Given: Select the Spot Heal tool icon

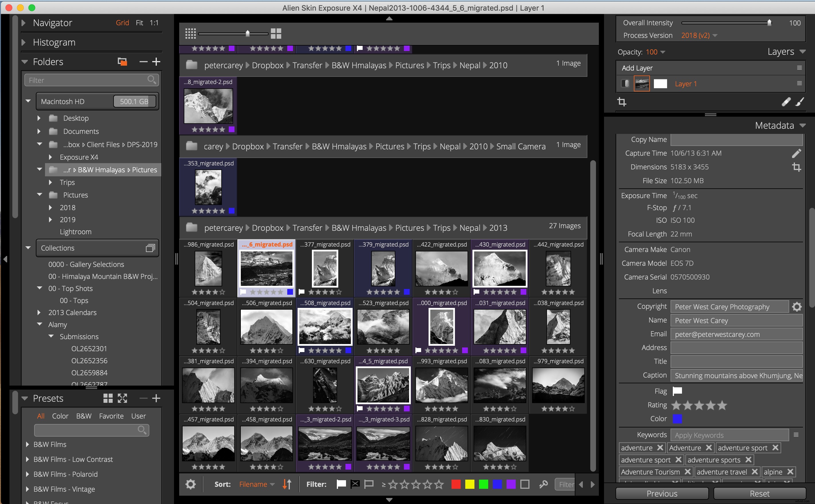Looking at the screenshot, I should (x=785, y=102).
